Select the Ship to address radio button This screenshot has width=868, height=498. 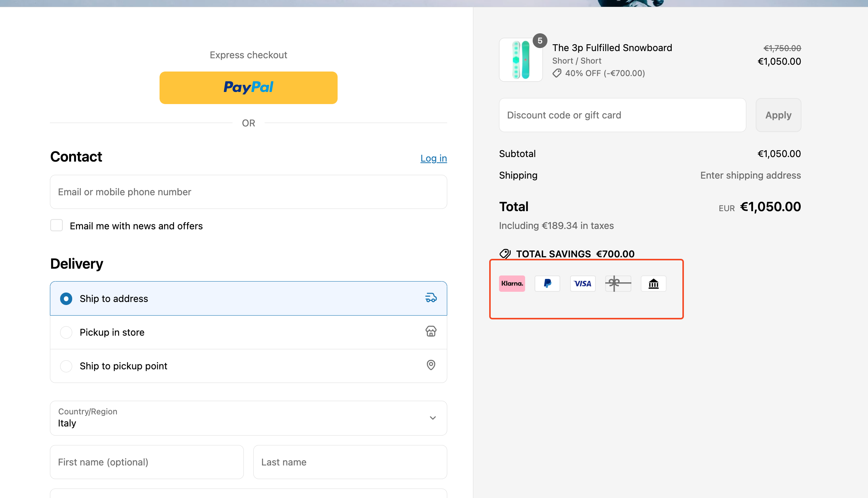(66, 299)
